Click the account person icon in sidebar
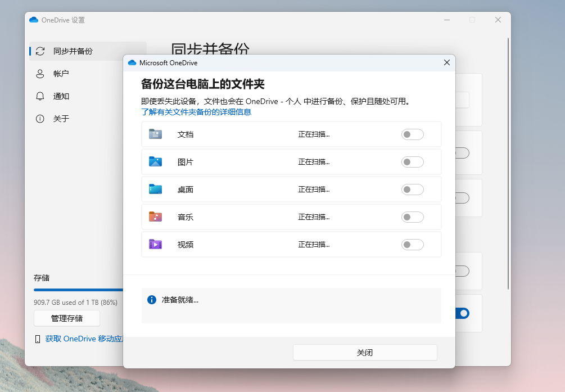The image size is (565, 392). click(x=40, y=74)
